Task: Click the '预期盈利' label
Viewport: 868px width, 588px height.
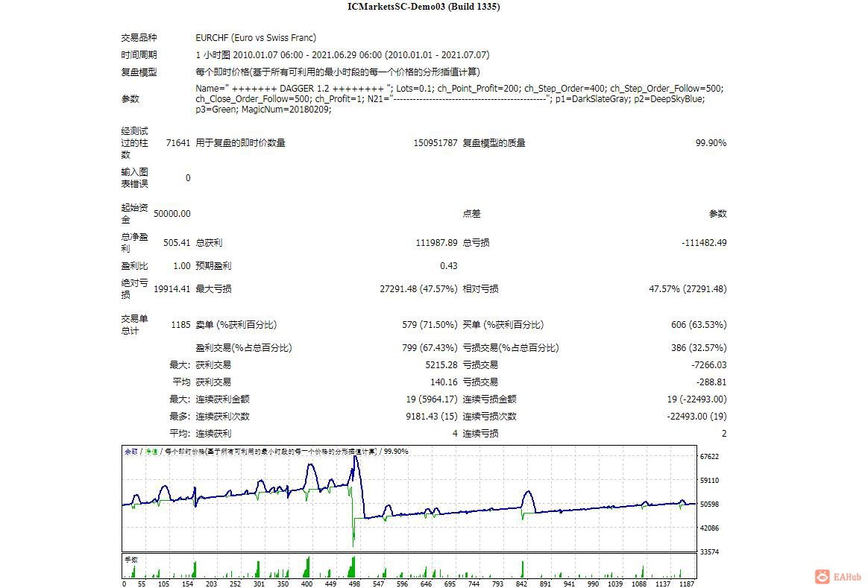Action: click(x=213, y=266)
